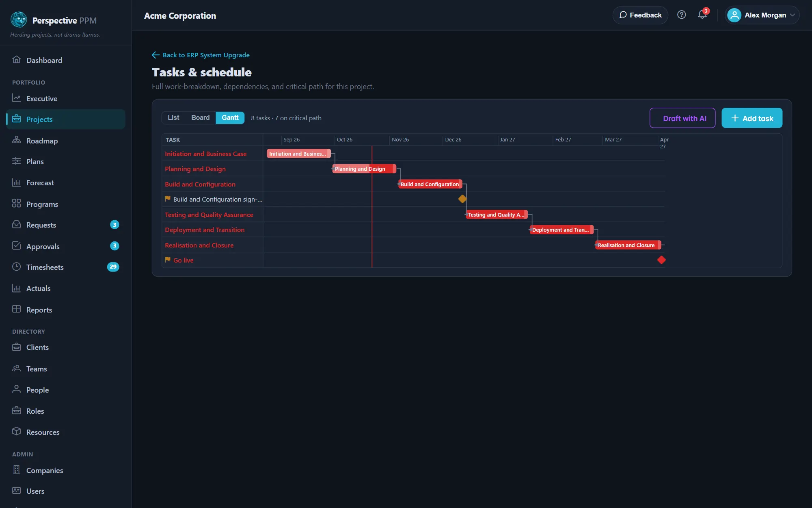This screenshot has width=812, height=508.
Task: Click the Timesheets clock icon
Action: click(x=16, y=267)
